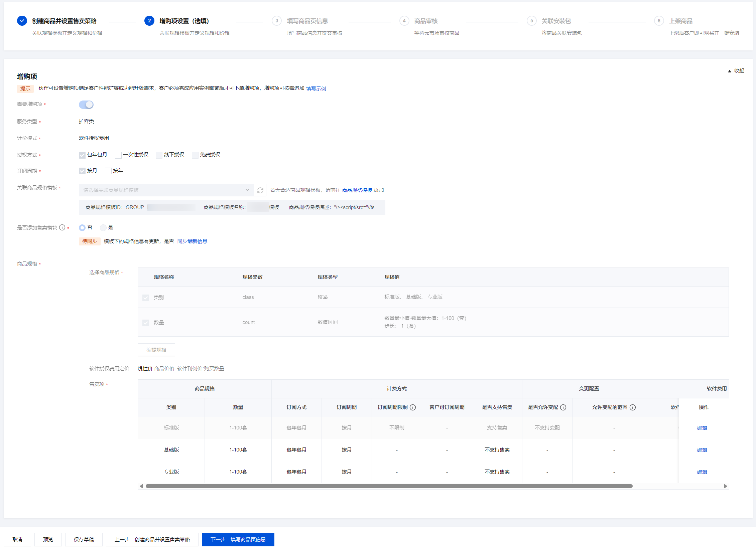The height and width of the screenshot is (549, 756).
Task: Click the completed step one checkmark icon
Action: 22,21
